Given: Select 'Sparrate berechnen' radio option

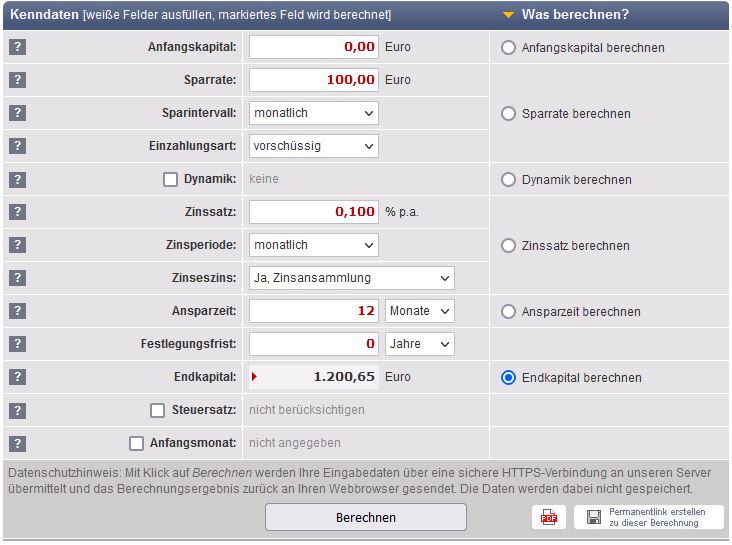Looking at the screenshot, I should click(508, 113).
